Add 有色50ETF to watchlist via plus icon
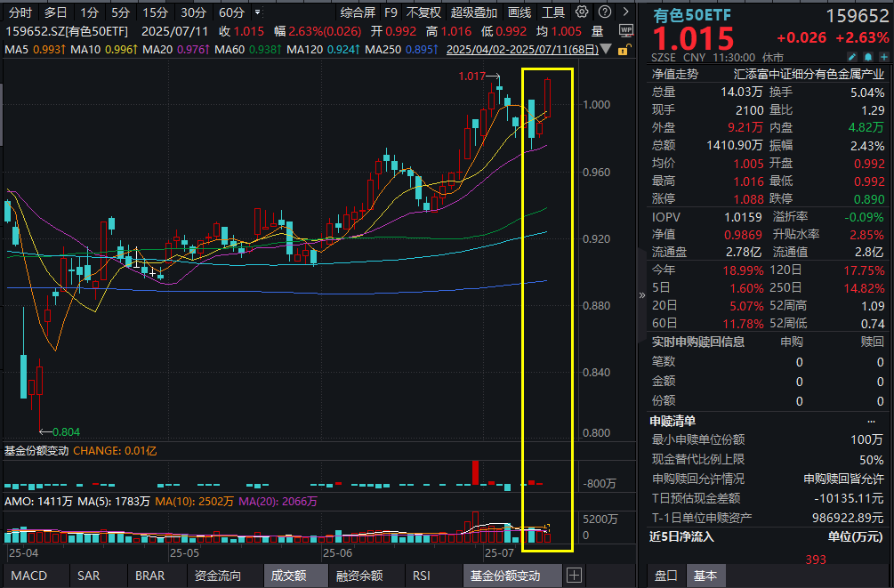Screen dimensions: 894x588 884,55
